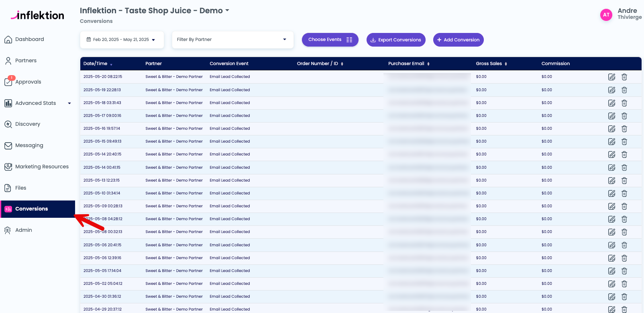Viewport: 644px width, 313px height.
Task: Open the program switcher dropdown in title
Action: (x=227, y=11)
